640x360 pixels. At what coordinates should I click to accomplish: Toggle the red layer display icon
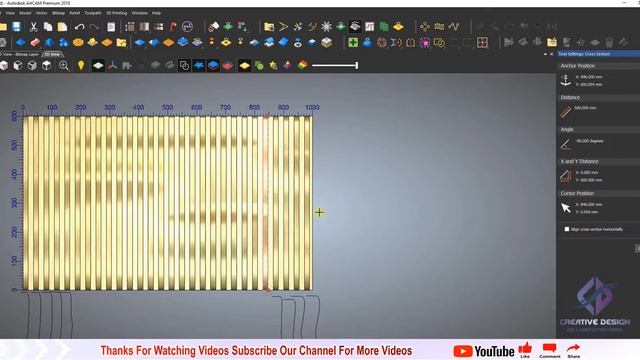pyautogui.click(x=228, y=65)
